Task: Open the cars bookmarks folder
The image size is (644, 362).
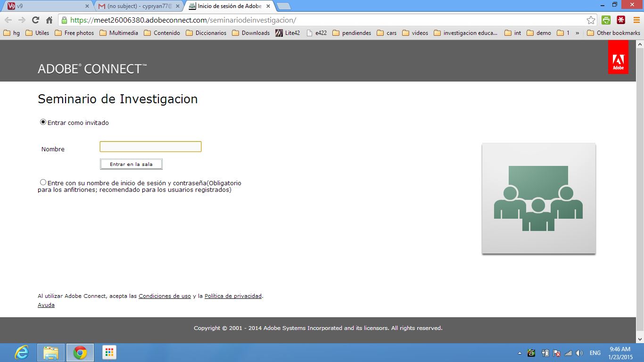Action: click(x=387, y=33)
